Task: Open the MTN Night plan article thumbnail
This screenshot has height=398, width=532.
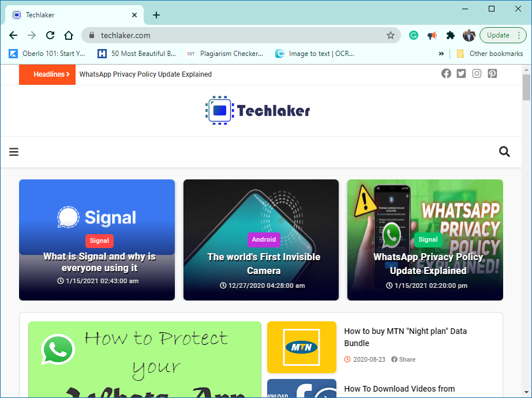Action: point(302,347)
